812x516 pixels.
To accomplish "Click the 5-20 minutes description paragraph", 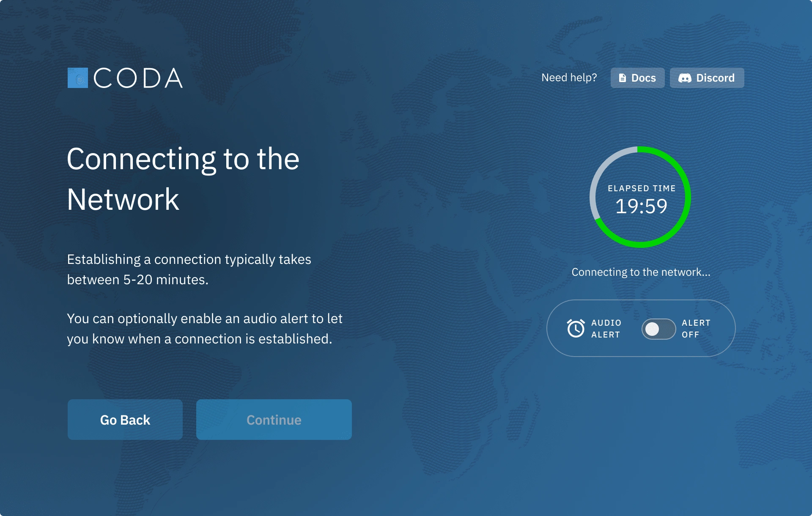I will point(189,269).
